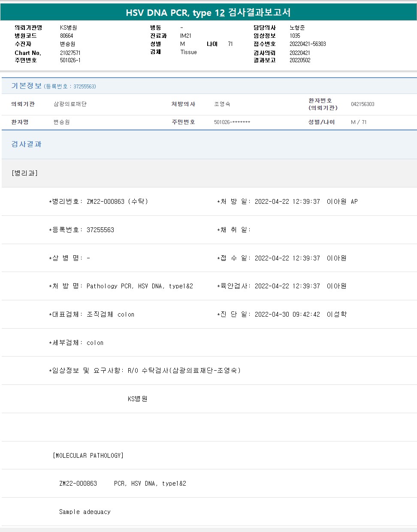Click the 기본정보 section header
This screenshot has height=532, width=417.
point(26,86)
